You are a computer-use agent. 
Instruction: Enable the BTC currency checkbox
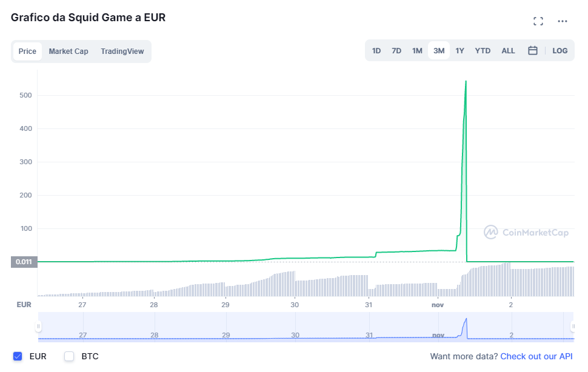click(69, 356)
